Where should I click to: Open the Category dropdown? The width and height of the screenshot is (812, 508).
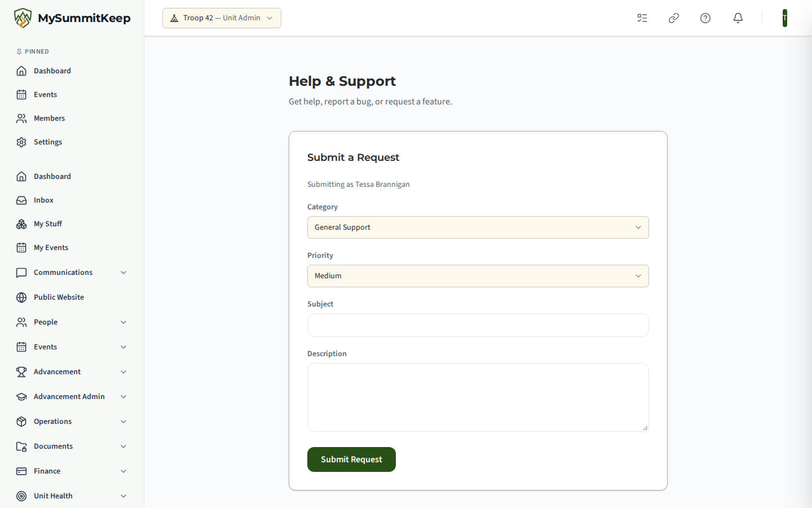click(x=478, y=227)
